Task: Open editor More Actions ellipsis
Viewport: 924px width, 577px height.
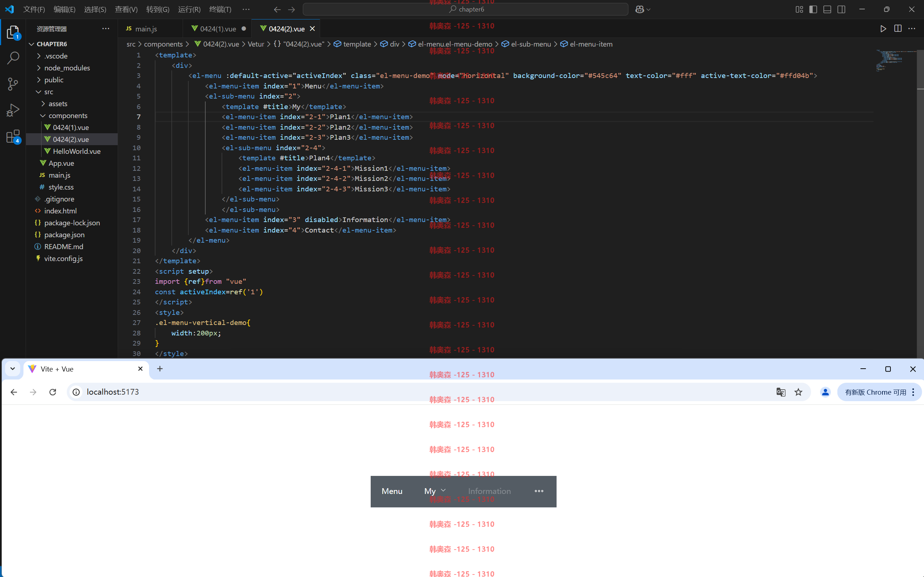Action: (912, 29)
